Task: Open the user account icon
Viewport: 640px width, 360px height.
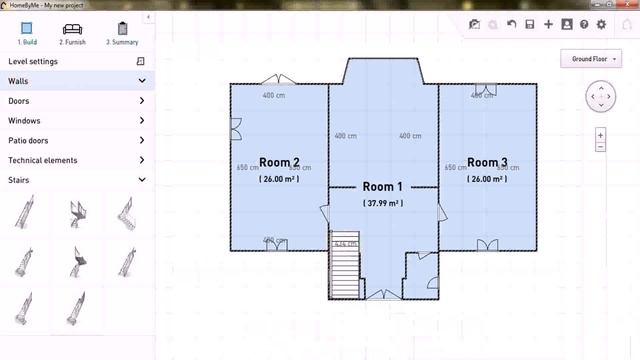Action: [x=567, y=24]
